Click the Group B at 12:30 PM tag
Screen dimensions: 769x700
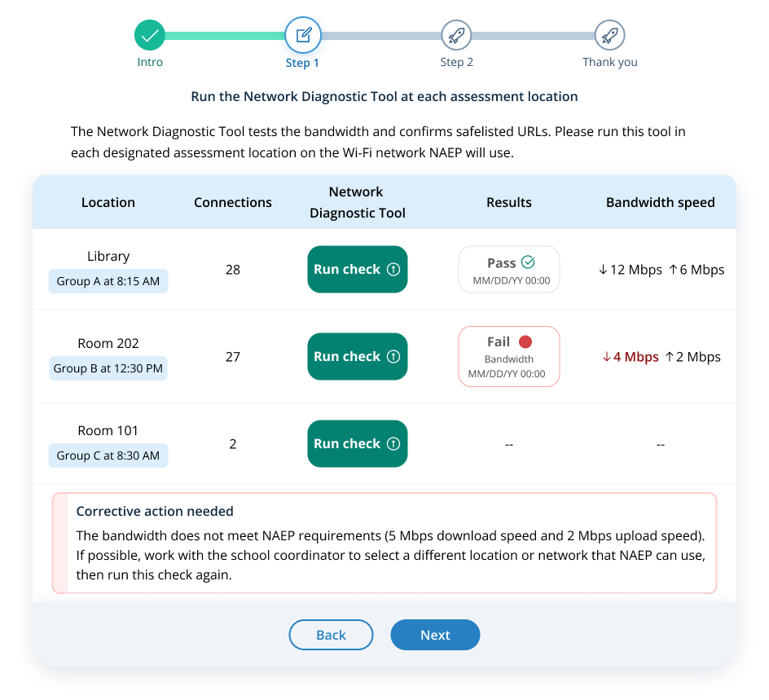coord(108,368)
